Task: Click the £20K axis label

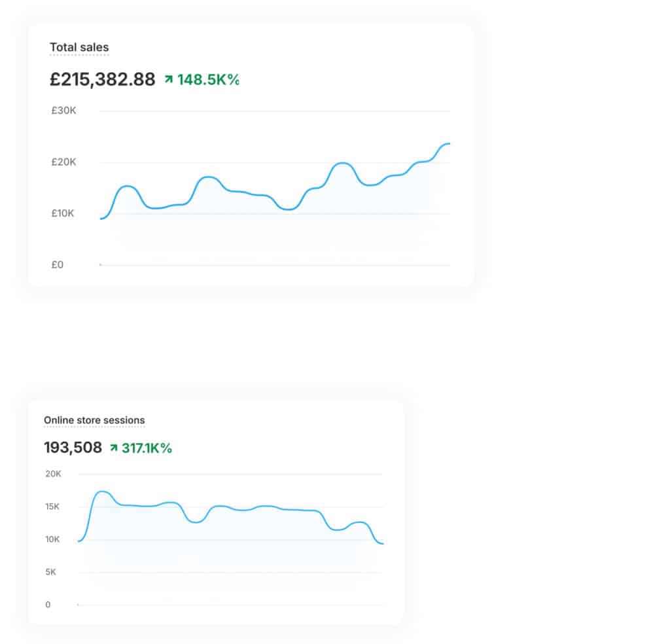Action: (x=63, y=162)
